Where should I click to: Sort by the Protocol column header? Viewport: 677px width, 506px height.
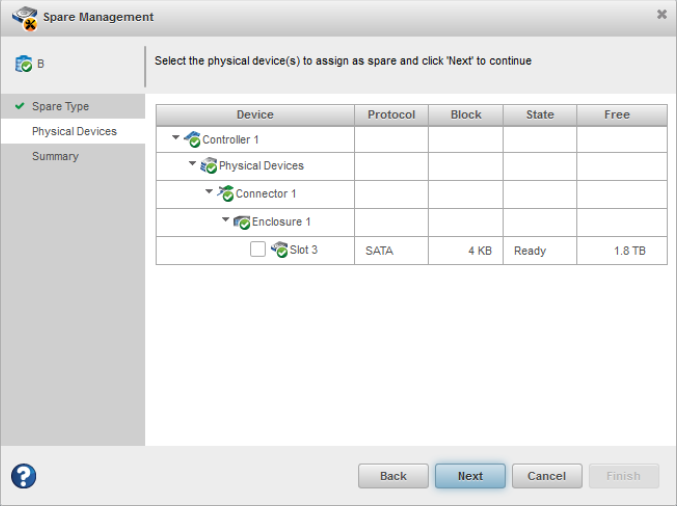[391, 114]
